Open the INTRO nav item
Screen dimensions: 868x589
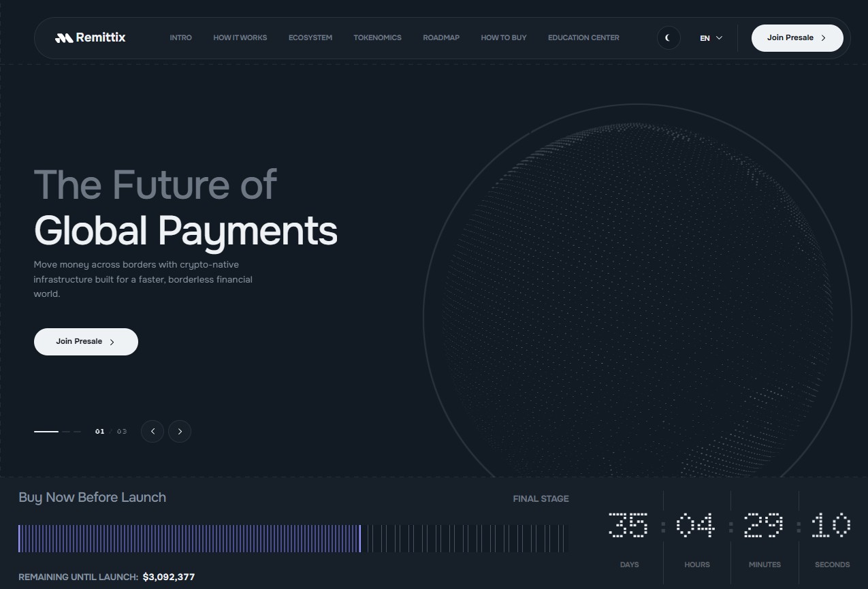(180, 37)
